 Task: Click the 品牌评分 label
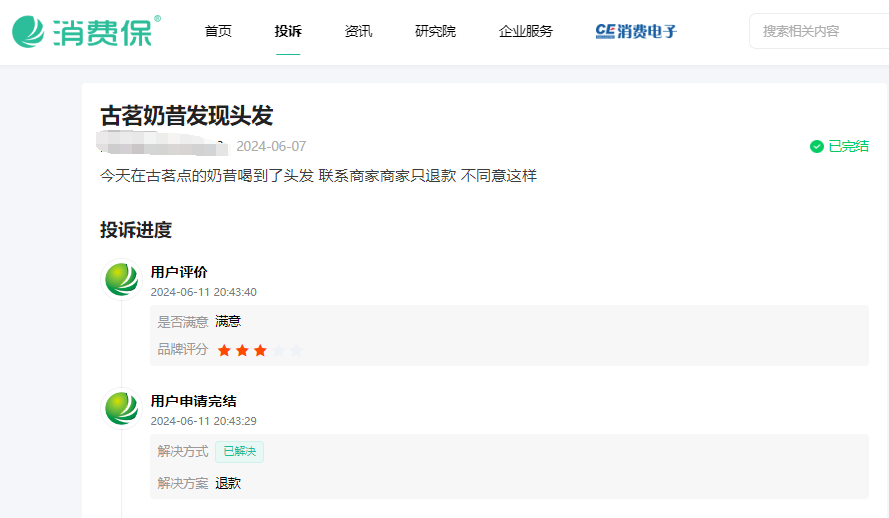pos(183,349)
